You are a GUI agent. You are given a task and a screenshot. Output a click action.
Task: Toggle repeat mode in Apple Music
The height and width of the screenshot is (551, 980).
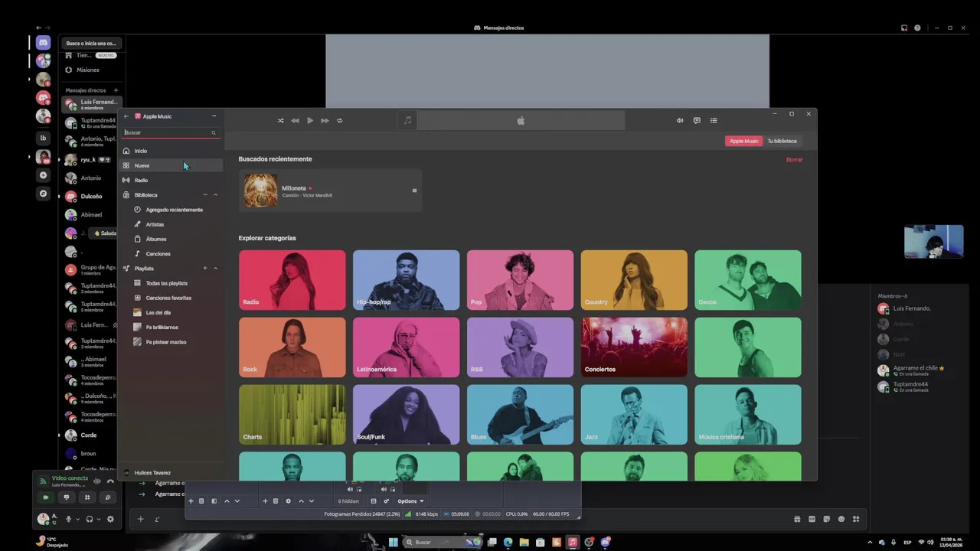coord(339,120)
